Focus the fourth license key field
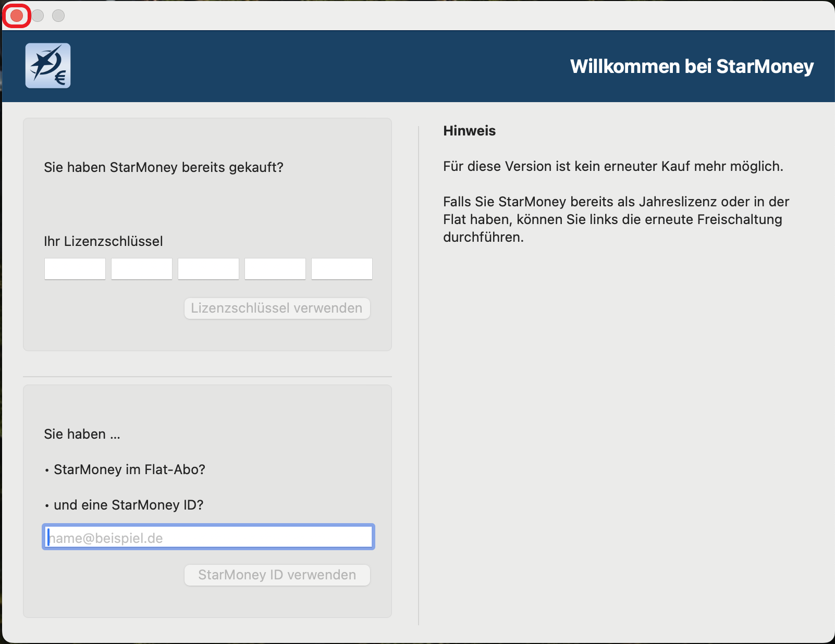835x644 pixels. point(275,269)
